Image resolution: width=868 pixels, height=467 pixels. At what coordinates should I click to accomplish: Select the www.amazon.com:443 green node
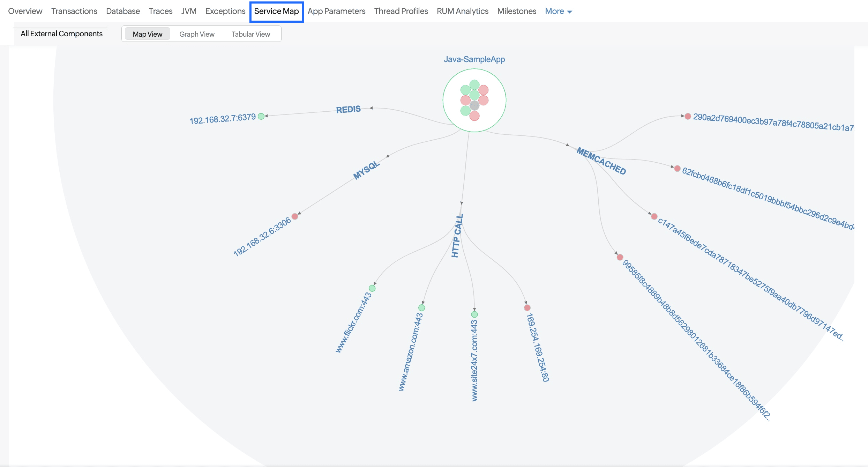coord(422,307)
